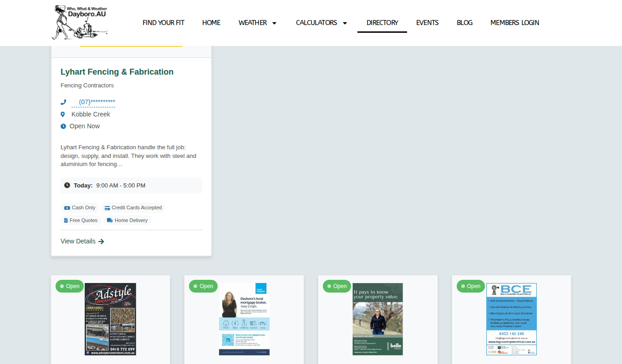622x364 pixels.
Task: Click the Cash Only tag
Action: [80, 207]
